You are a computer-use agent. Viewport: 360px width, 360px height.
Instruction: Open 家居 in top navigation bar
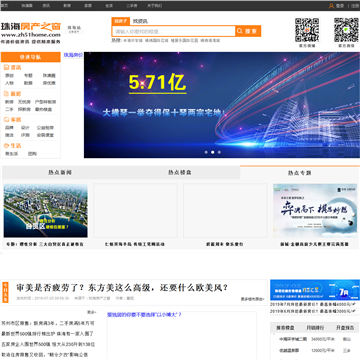(x=88, y=6)
